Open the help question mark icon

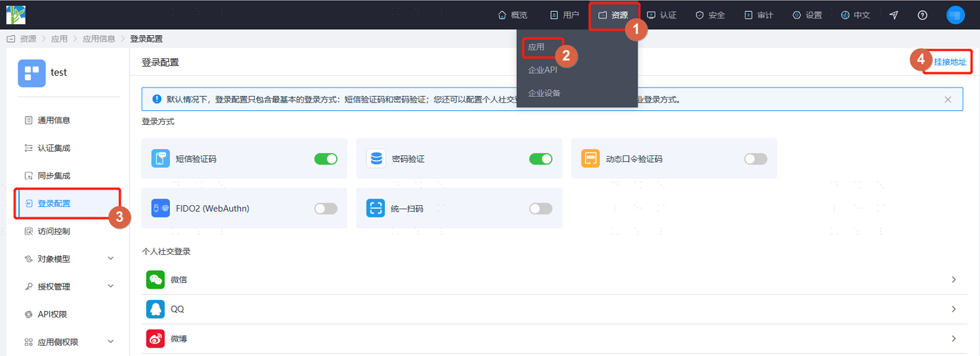pos(923,15)
